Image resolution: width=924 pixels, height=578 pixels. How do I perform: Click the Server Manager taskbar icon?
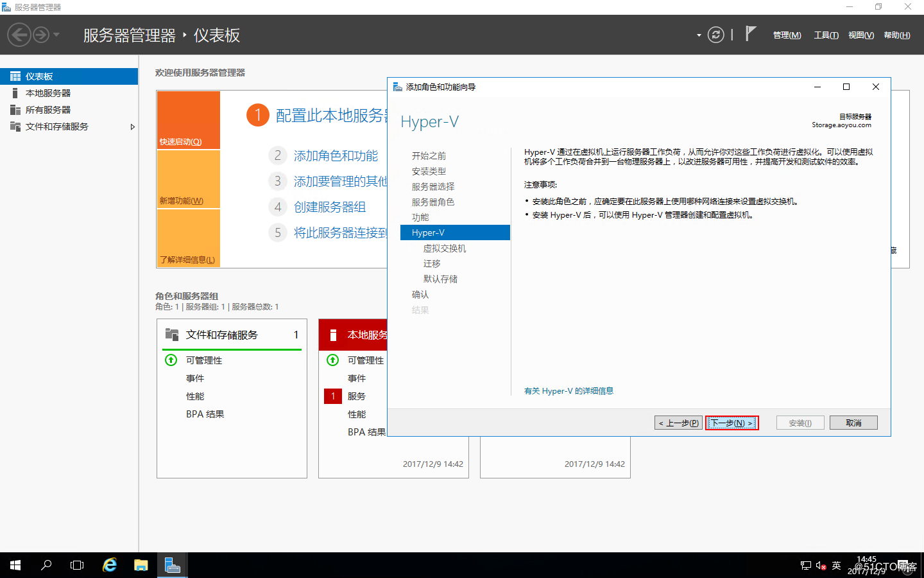(x=172, y=565)
